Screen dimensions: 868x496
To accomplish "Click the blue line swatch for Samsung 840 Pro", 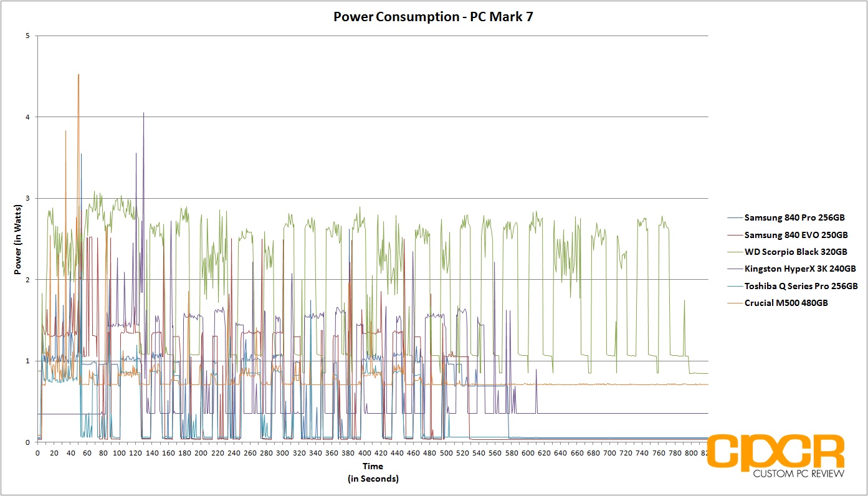I will [x=734, y=217].
